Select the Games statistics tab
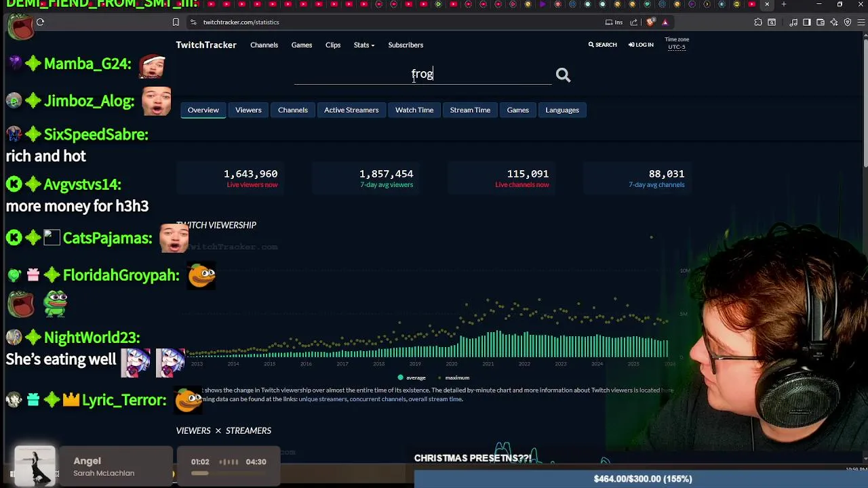This screenshot has height=488, width=868. coord(518,110)
